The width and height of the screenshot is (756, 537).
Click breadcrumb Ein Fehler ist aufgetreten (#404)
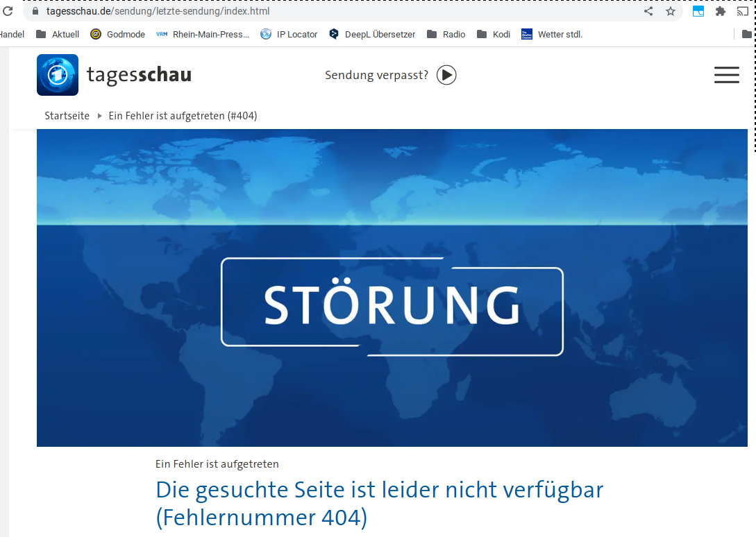coord(183,116)
